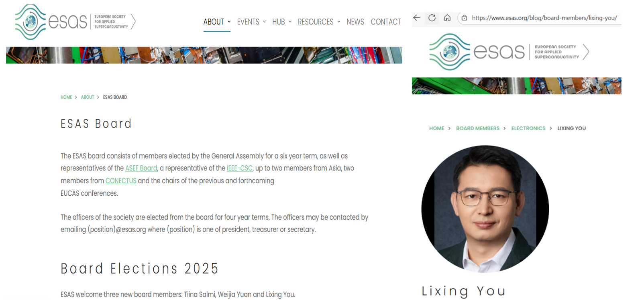
Task: Open the IEEE-CSC link
Action: pyautogui.click(x=240, y=168)
